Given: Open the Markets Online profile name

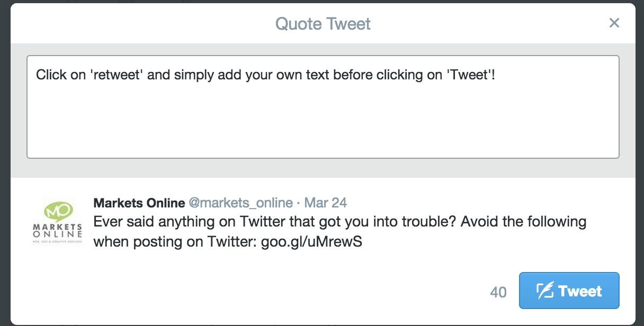Looking at the screenshot, I should pos(139,203).
